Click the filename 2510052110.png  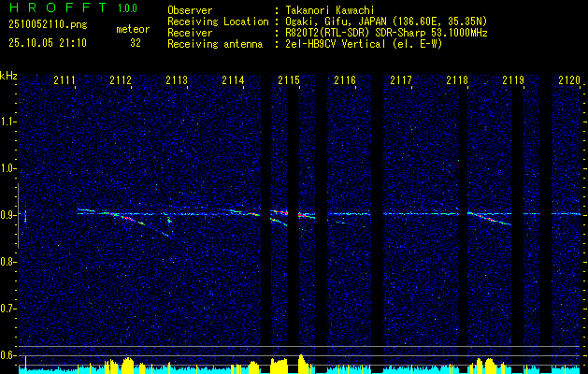(x=48, y=25)
